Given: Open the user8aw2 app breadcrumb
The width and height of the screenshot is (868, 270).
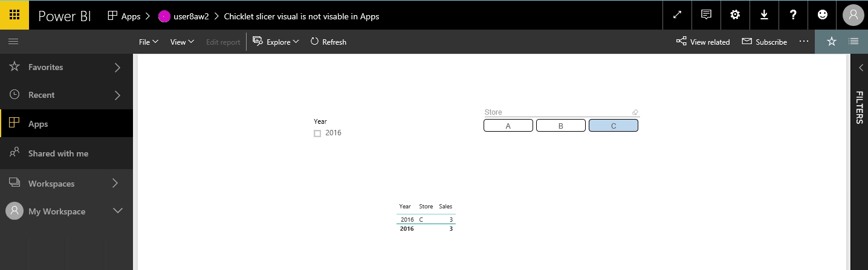Looking at the screenshot, I should (x=191, y=16).
